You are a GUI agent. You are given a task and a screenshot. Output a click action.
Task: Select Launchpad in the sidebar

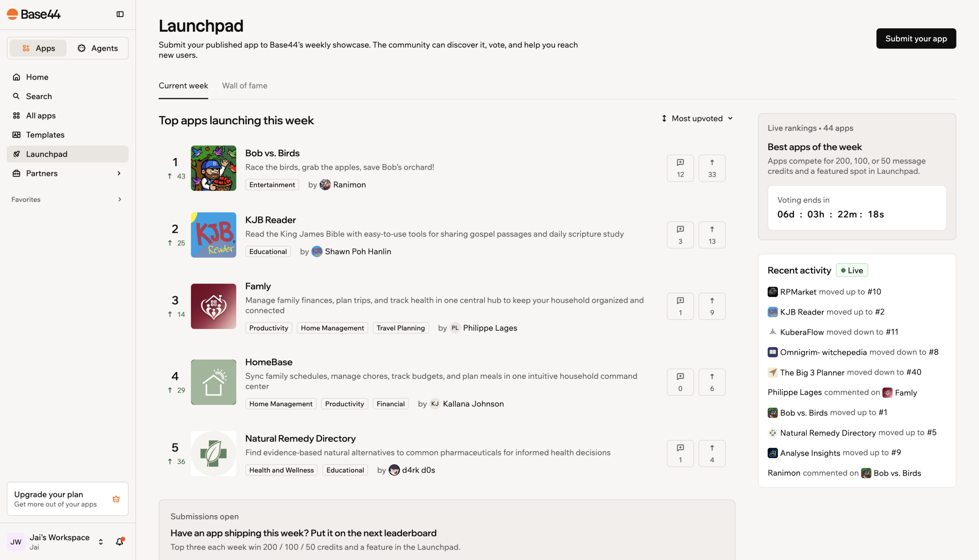[x=68, y=154]
